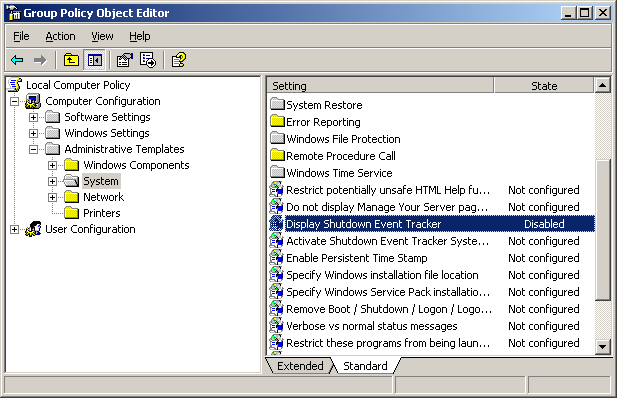Open the File menu
The width and height of the screenshot is (617, 398).
[x=21, y=36]
